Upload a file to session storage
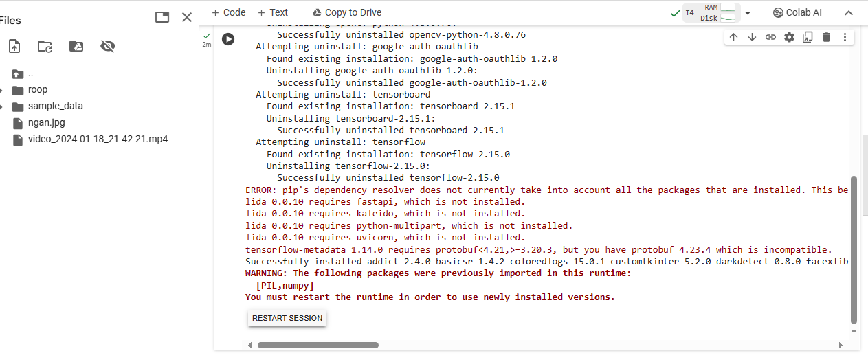This screenshot has height=362, width=868. point(14,46)
